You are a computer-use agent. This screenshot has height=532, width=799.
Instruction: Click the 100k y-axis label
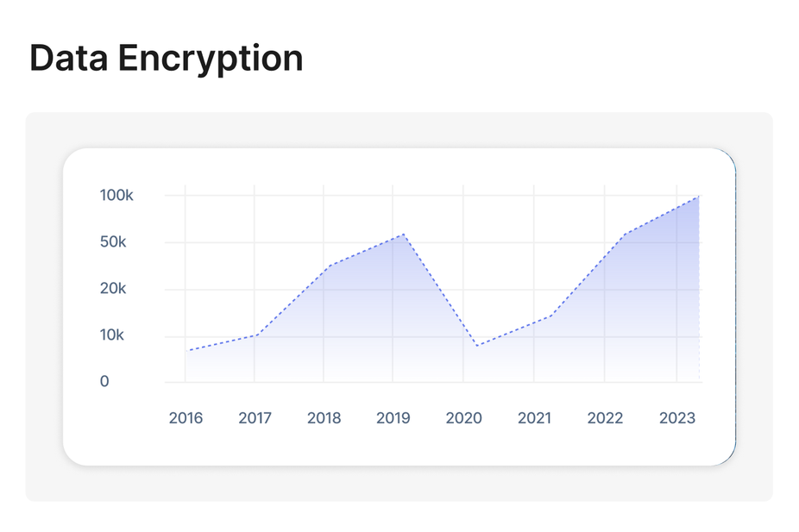coord(116,195)
